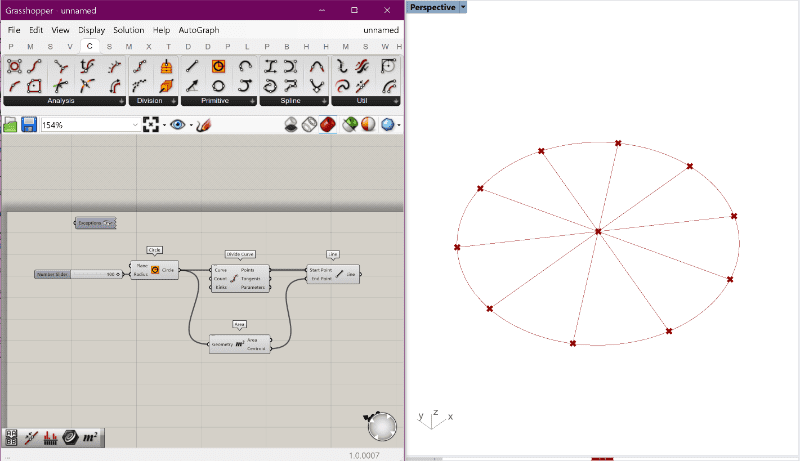Open dropdown arrow next to the eye icon
The width and height of the screenshot is (800, 461).
191,125
